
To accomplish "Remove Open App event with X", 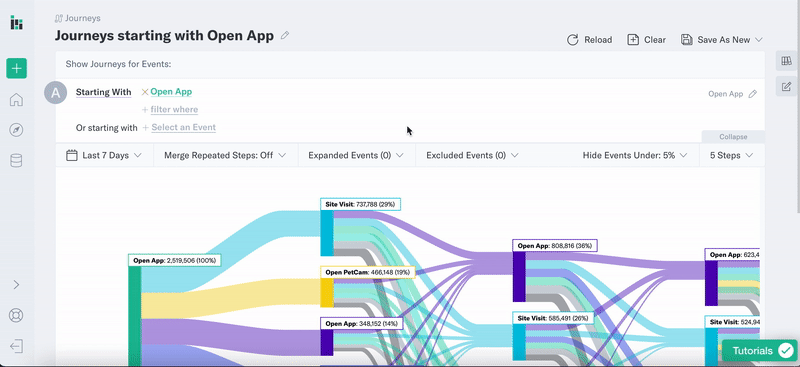I will (145, 92).
